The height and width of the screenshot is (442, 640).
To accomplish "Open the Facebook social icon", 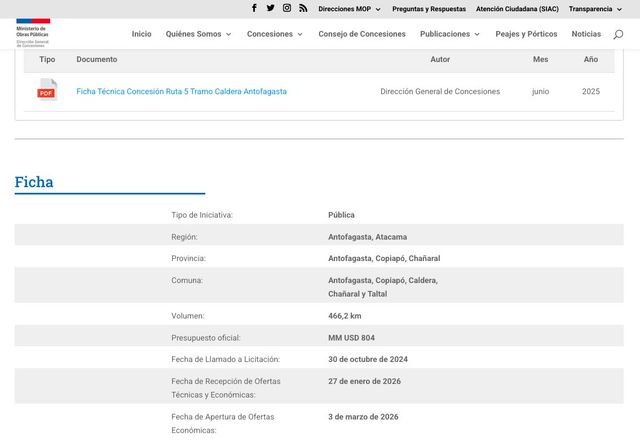I will pos(254,8).
